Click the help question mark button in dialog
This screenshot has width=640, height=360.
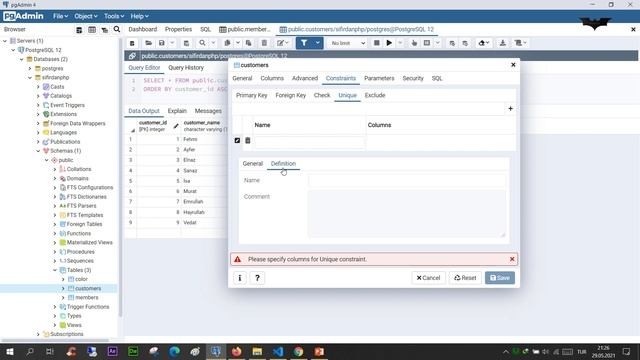pyautogui.click(x=257, y=278)
